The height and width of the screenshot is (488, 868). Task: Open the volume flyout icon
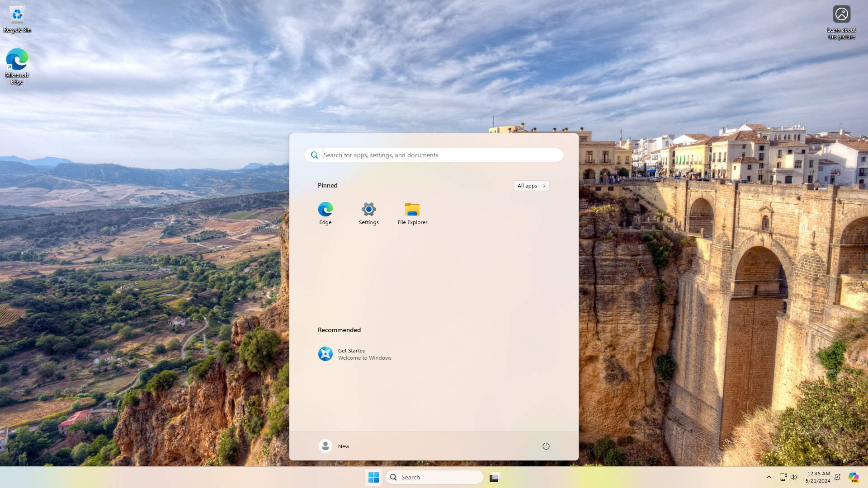794,477
